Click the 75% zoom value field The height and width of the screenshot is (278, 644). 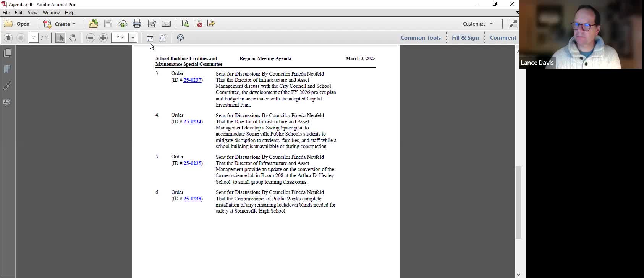pos(120,37)
